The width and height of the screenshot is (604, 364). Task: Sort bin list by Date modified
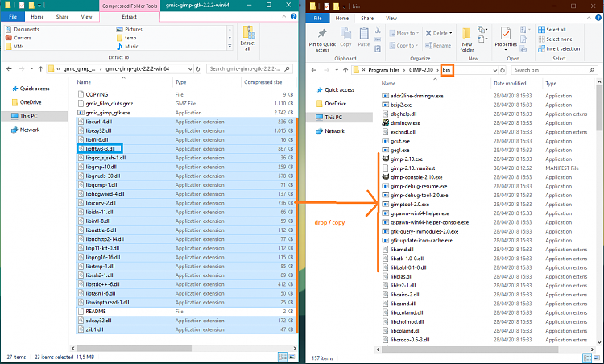[510, 83]
